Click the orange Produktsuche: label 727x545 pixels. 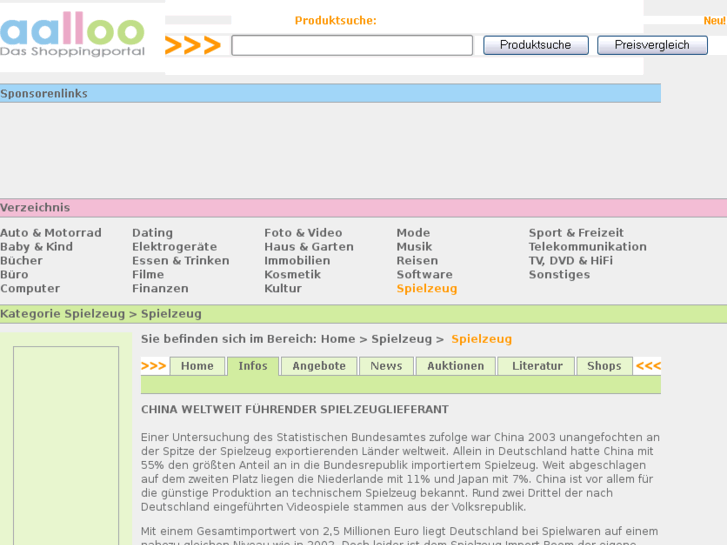point(336,20)
